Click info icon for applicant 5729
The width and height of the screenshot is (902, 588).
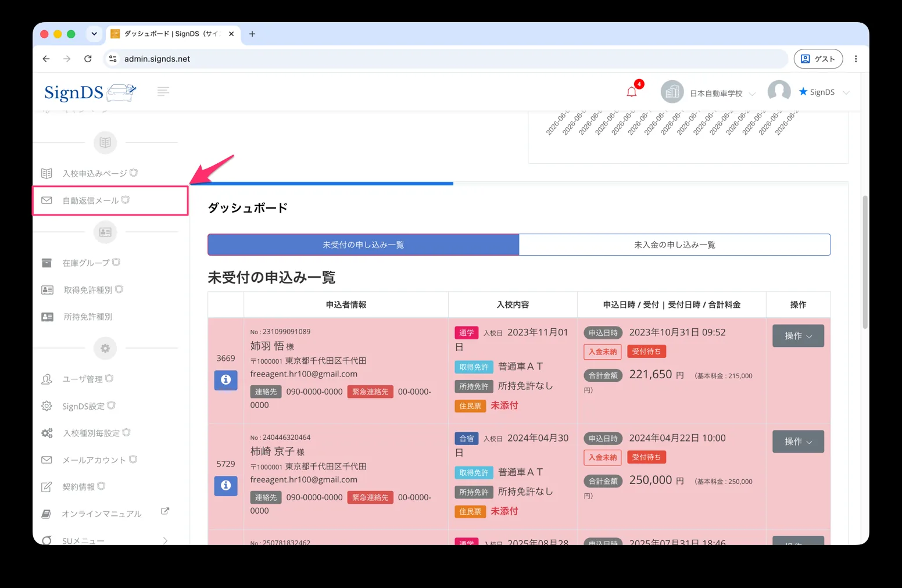pyautogui.click(x=226, y=486)
